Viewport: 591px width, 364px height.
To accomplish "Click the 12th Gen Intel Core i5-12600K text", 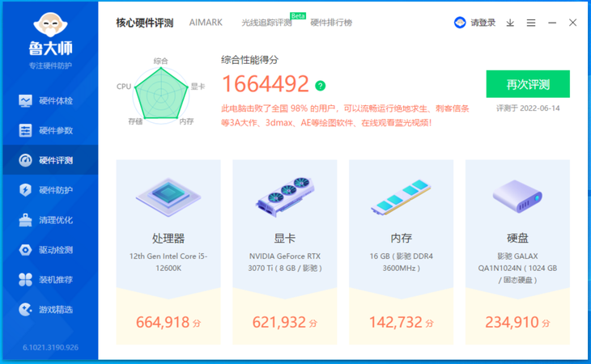I will [x=168, y=262].
